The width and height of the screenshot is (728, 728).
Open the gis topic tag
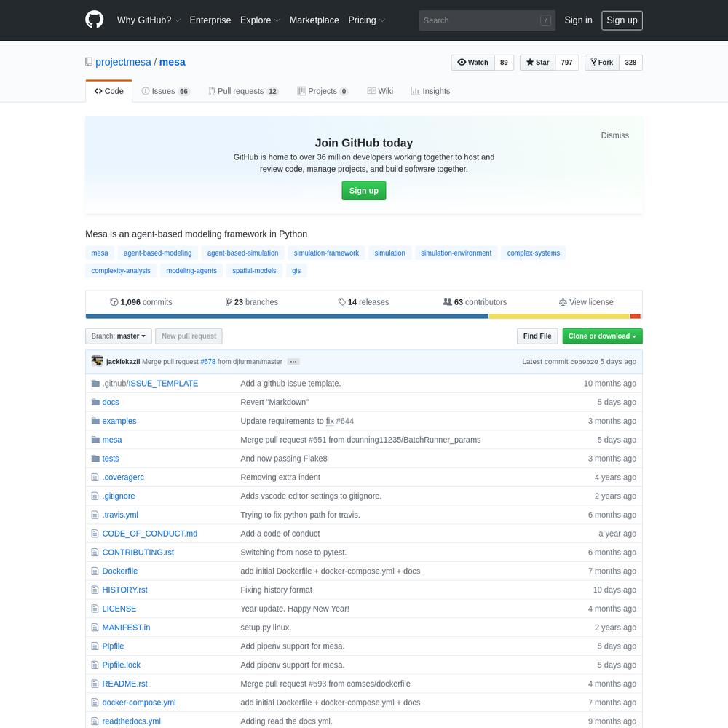click(x=296, y=271)
